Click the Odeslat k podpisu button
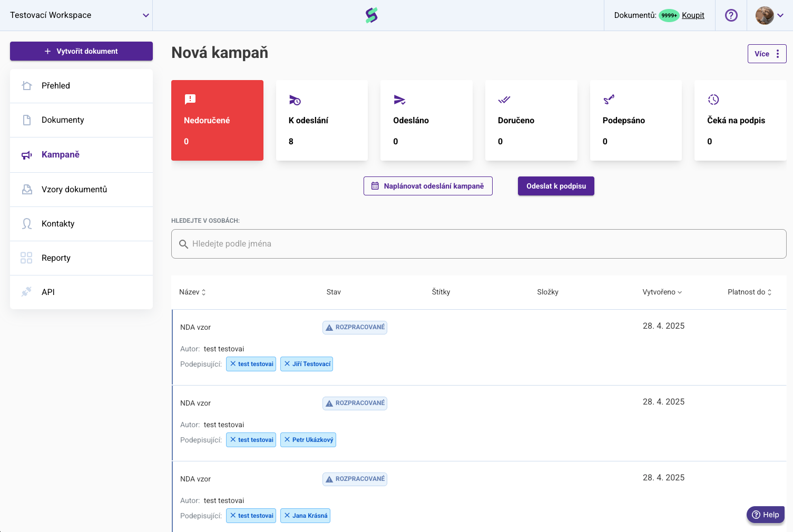 (556, 186)
